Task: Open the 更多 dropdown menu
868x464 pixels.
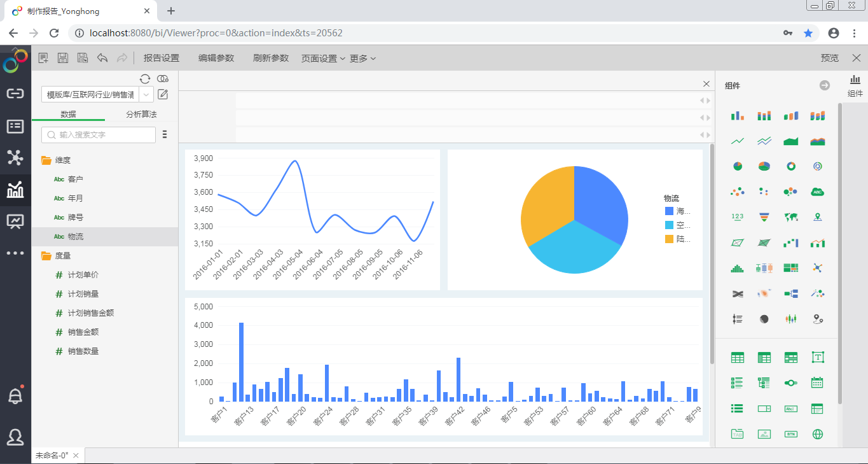Action: [x=362, y=58]
